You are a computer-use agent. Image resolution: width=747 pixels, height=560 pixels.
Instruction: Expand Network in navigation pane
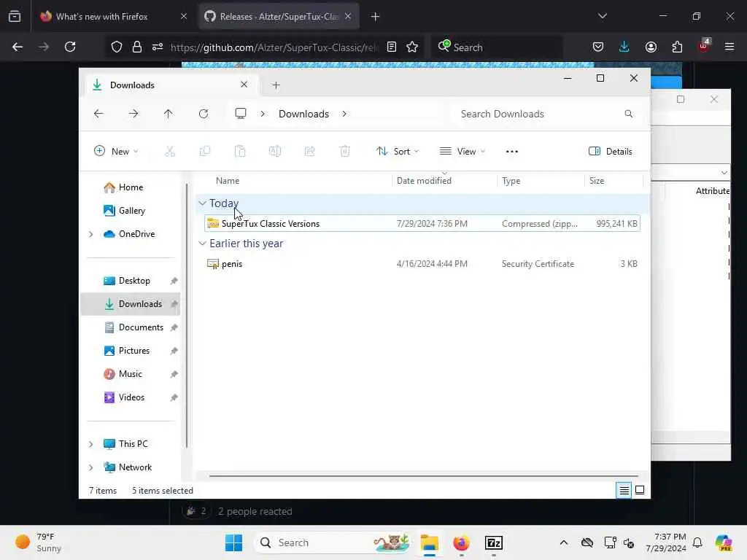click(91, 467)
